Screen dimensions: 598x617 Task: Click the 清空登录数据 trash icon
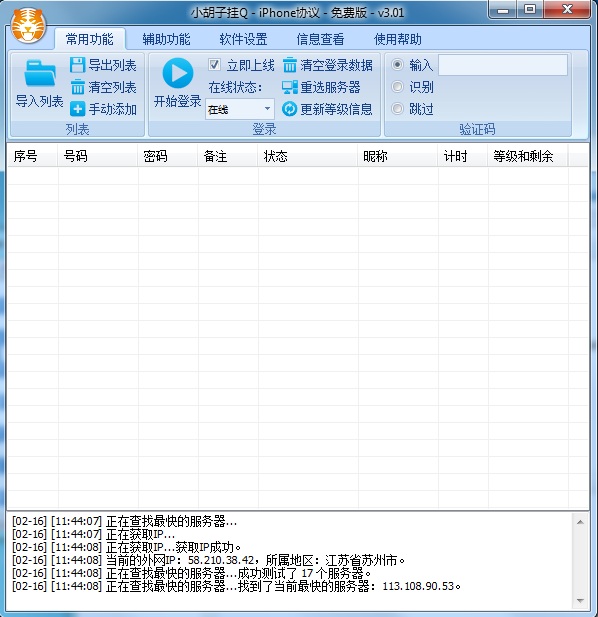coord(290,65)
